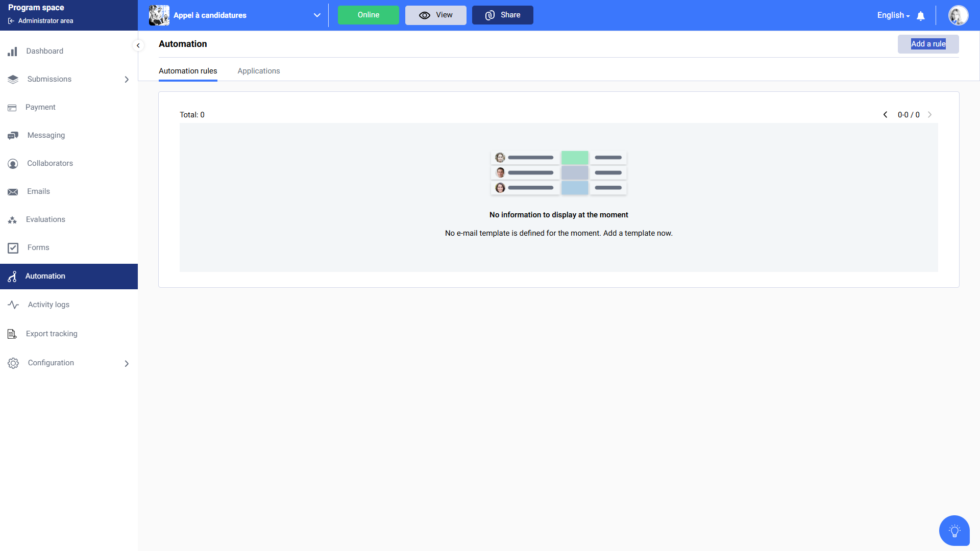Open the Emails envelope icon
Viewport: 980px width, 551px height.
pyautogui.click(x=13, y=192)
